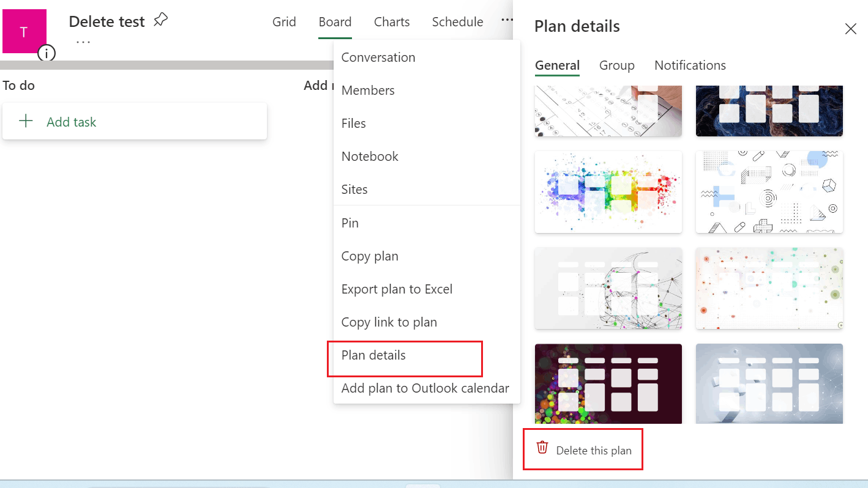Open Plan details from the dropdown menu
This screenshot has width=868, height=488.
point(372,355)
